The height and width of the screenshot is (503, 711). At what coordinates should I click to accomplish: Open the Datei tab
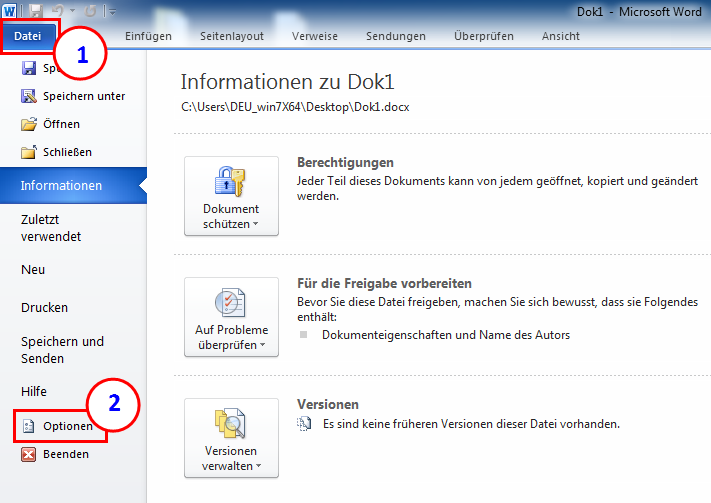[x=27, y=36]
